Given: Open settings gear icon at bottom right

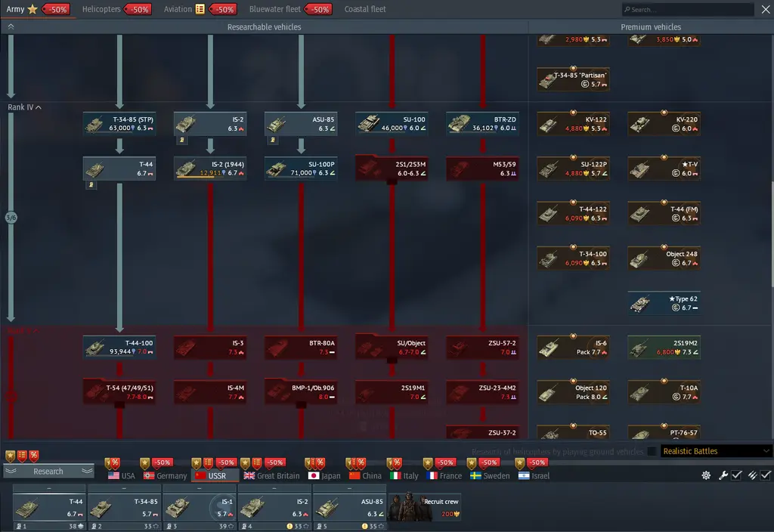Looking at the screenshot, I should (706, 475).
